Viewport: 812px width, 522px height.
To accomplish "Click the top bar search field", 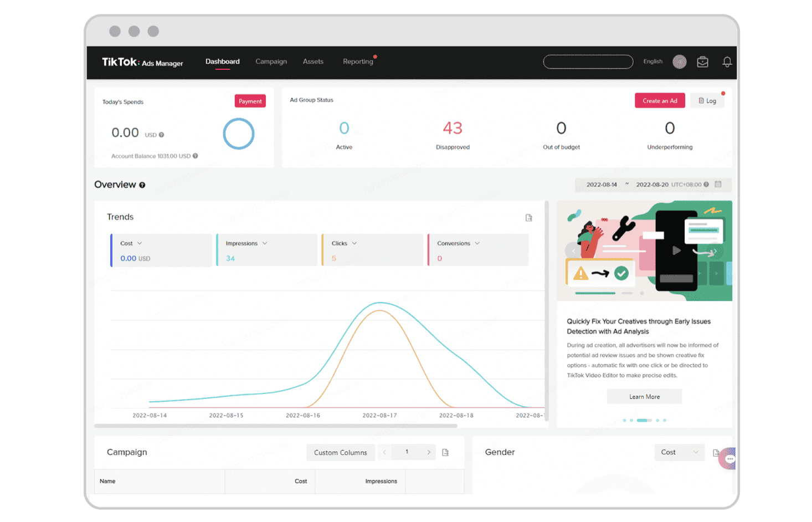I will [x=588, y=62].
